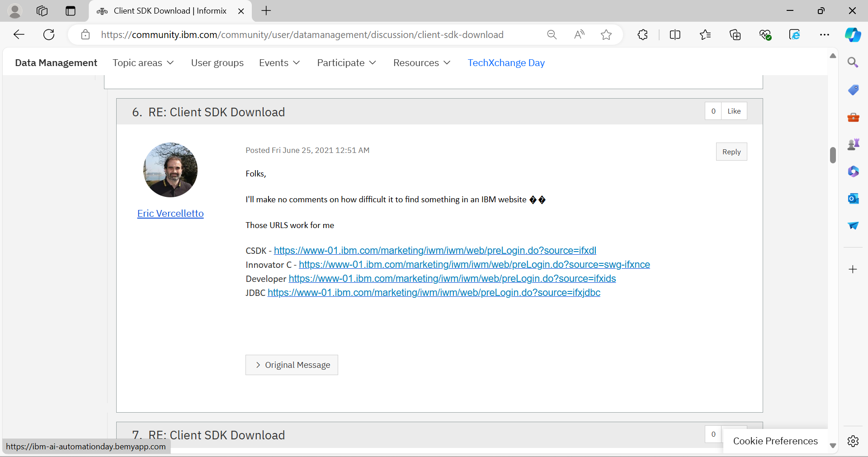Click the Reply button on post 6
The width and height of the screenshot is (868, 457).
click(731, 152)
